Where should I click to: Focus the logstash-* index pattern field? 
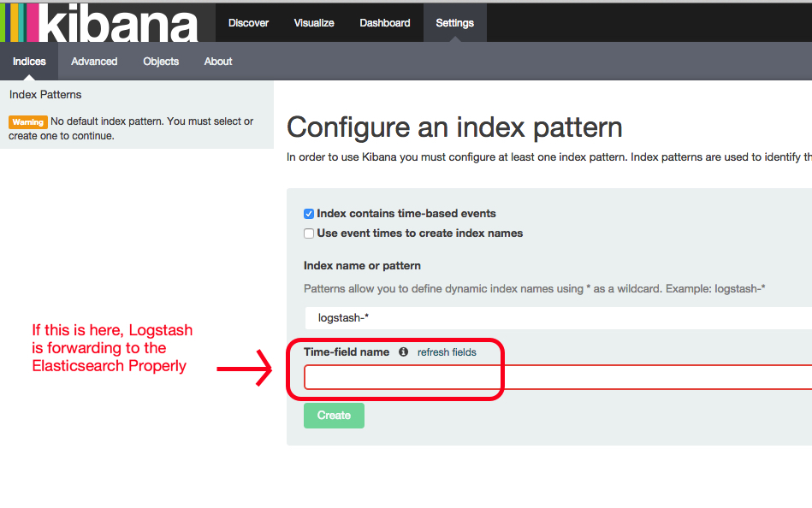click(x=558, y=318)
